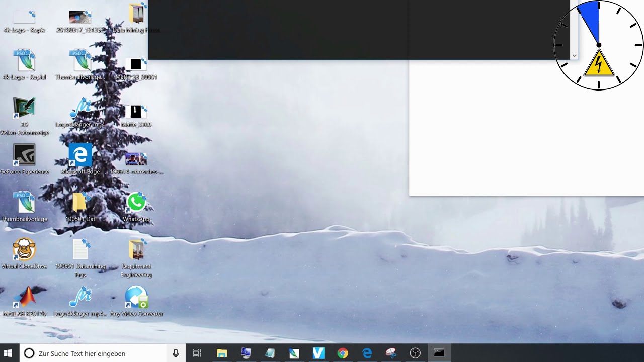Click the taskbar search text field
The height and width of the screenshot is (362, 644).
93,353
